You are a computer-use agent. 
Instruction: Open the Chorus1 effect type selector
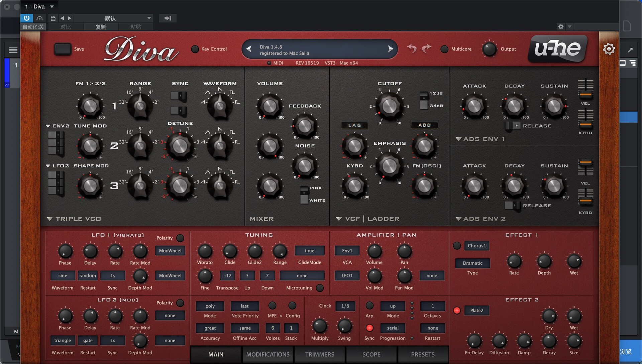[x=477, y=245]
